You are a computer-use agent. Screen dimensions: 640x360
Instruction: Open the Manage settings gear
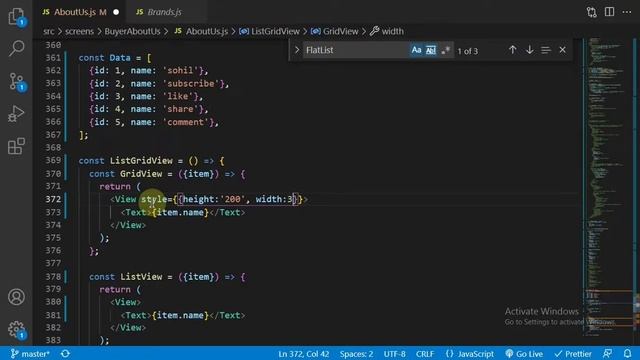[16, 329]
